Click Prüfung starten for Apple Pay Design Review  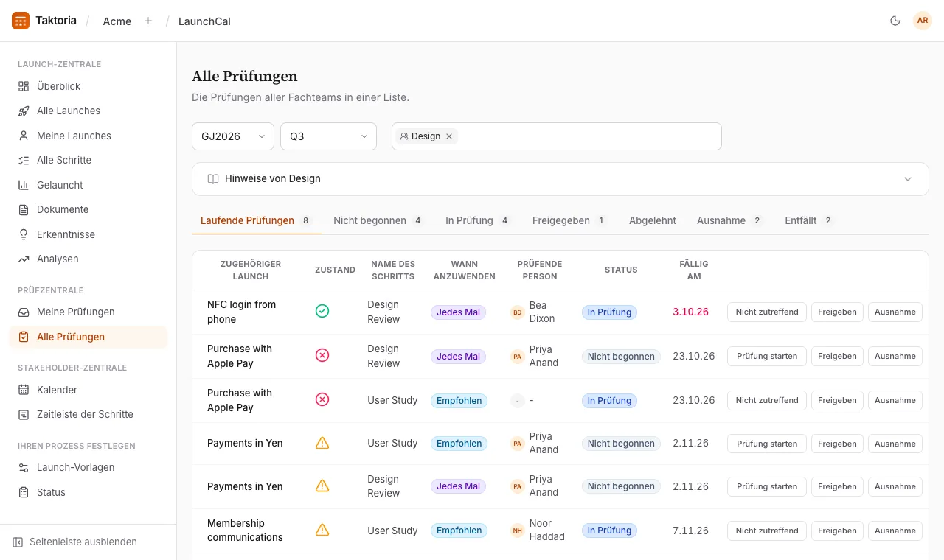767,356
